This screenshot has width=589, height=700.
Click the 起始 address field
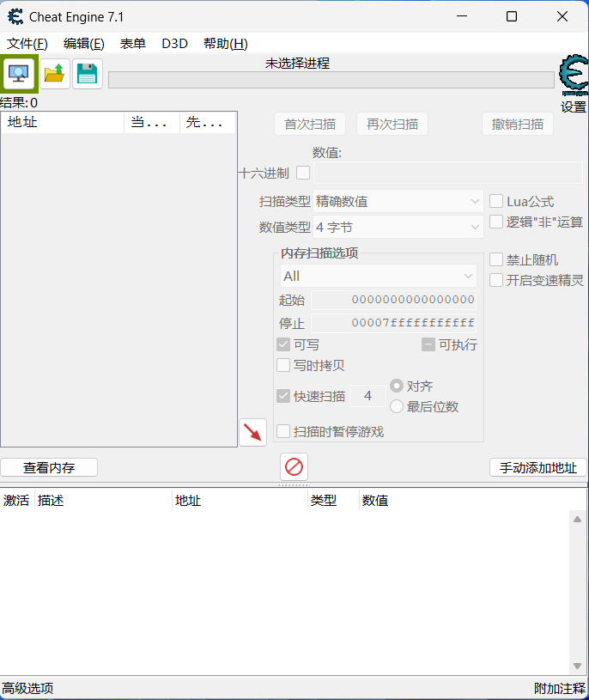393,300
